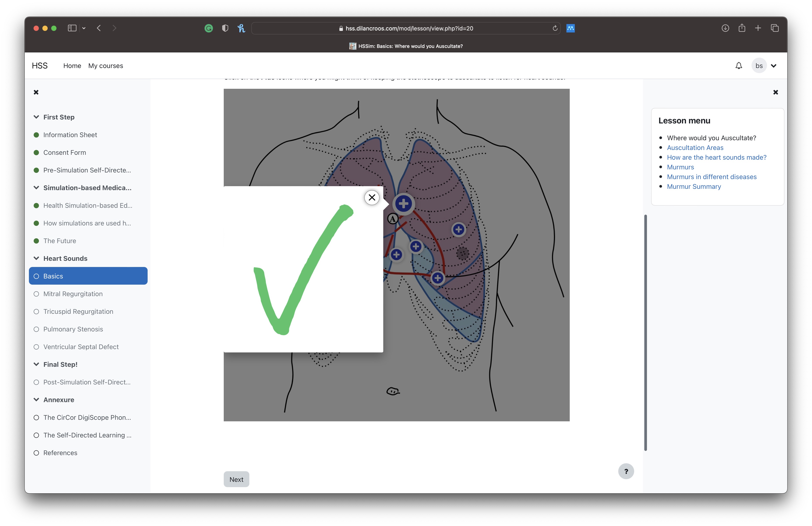Go back to previous page
Screen dimensions: 812x526
pyautogui.click(x=99, y=28)
